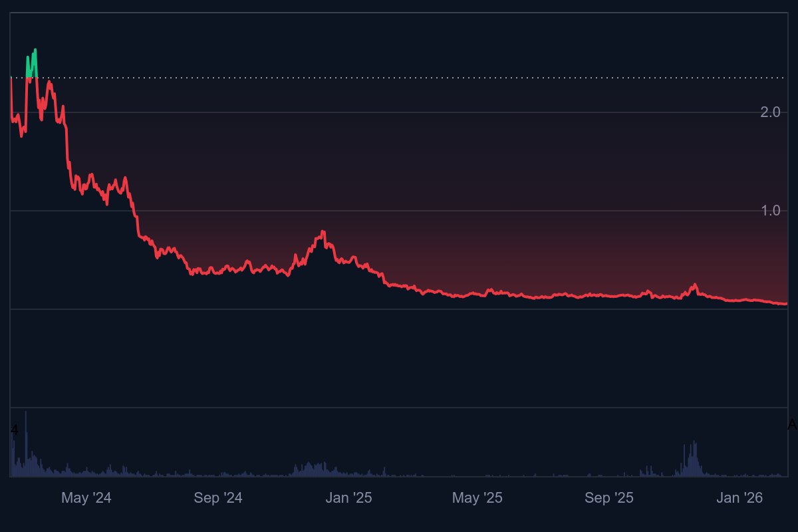The image size is (798, 532).
Task: Click the small bump near November 2025
Action: [694, 283]
